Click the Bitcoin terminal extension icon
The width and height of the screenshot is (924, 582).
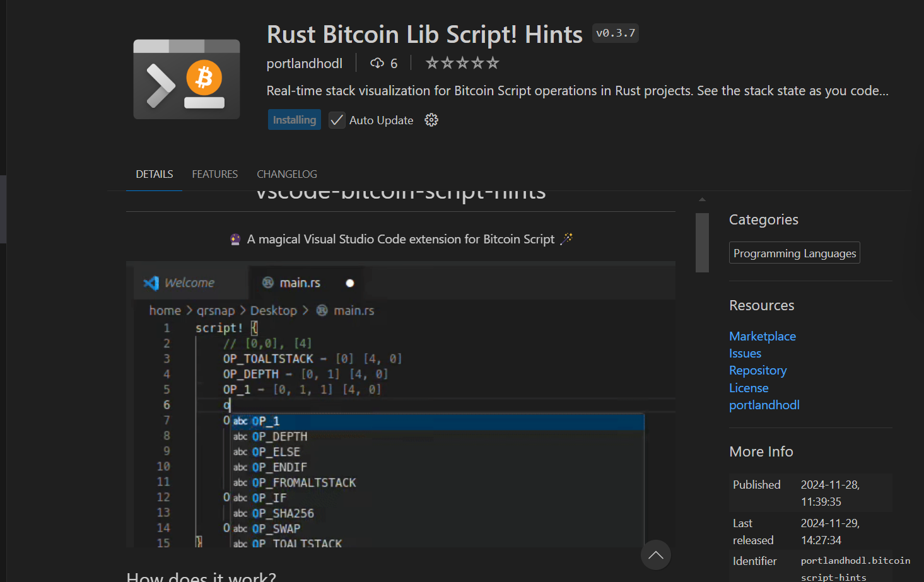pyautogui.click(x=187, y=79)
